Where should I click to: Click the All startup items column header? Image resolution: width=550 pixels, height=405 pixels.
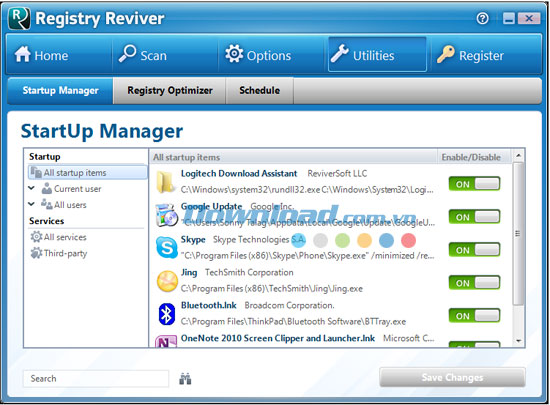tap(293, 157)
